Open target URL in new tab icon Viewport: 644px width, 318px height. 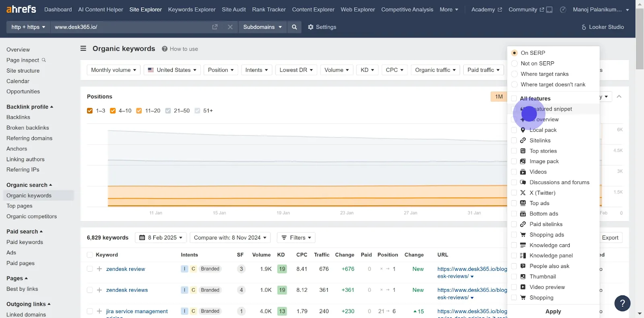coord(215,27)
